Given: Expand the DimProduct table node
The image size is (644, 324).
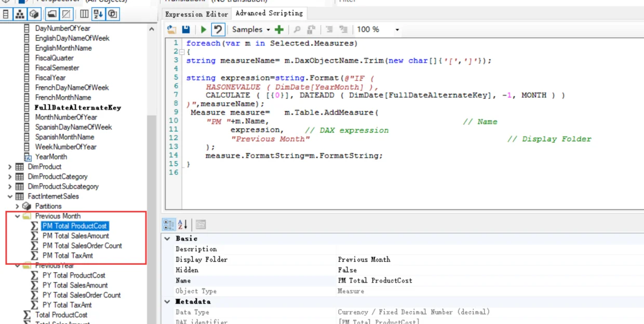Looking at the screenshot, I should coord(10,167).
